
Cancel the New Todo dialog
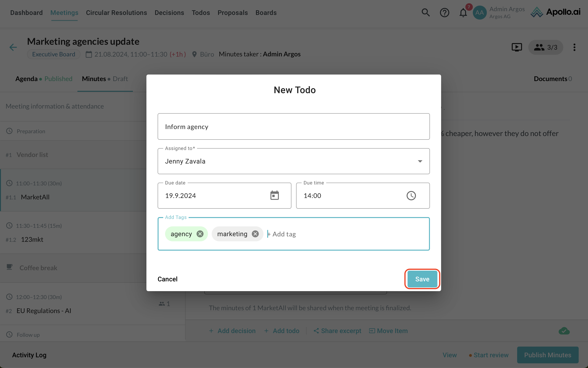(x=167, y=279)
